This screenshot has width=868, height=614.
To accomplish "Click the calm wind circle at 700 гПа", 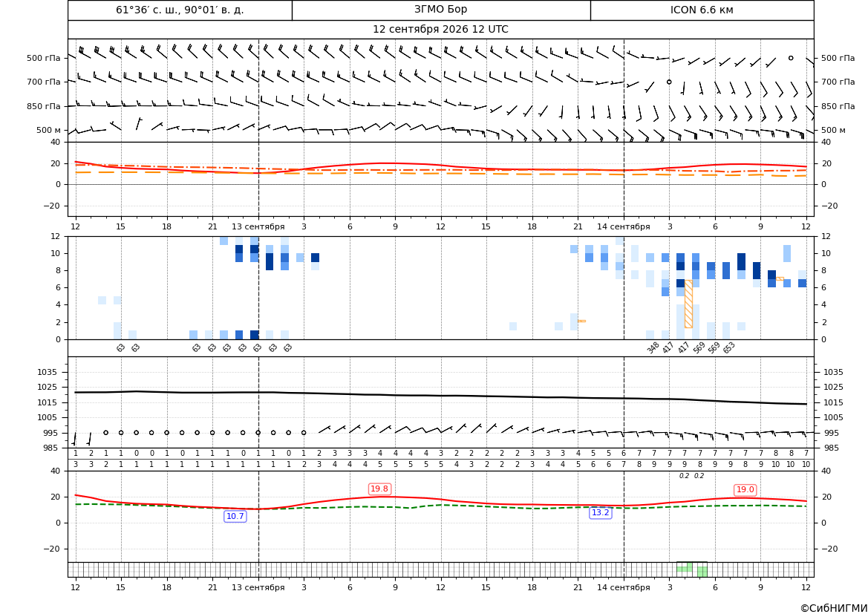I will [x=669, y=82].
